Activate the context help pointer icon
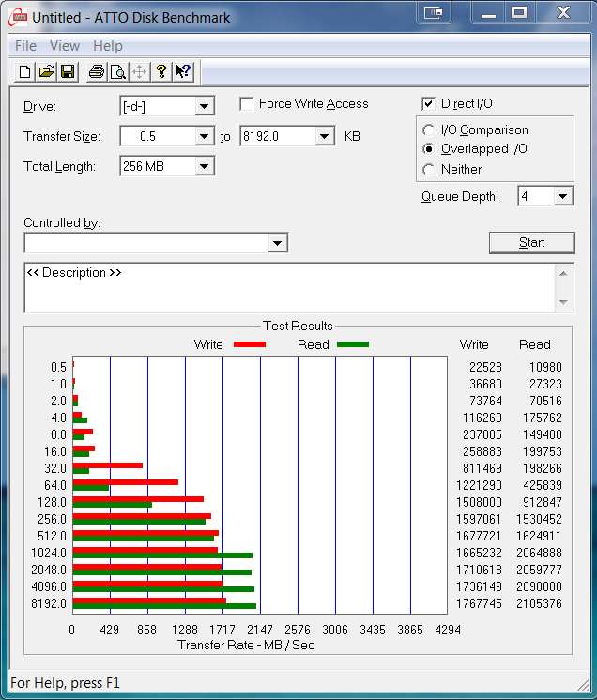 click(x=183, y=72)
